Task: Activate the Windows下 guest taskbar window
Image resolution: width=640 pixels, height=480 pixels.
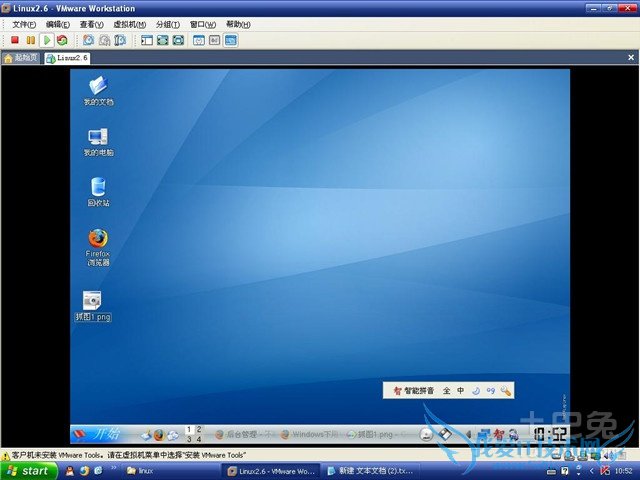Action: point(311,435)
